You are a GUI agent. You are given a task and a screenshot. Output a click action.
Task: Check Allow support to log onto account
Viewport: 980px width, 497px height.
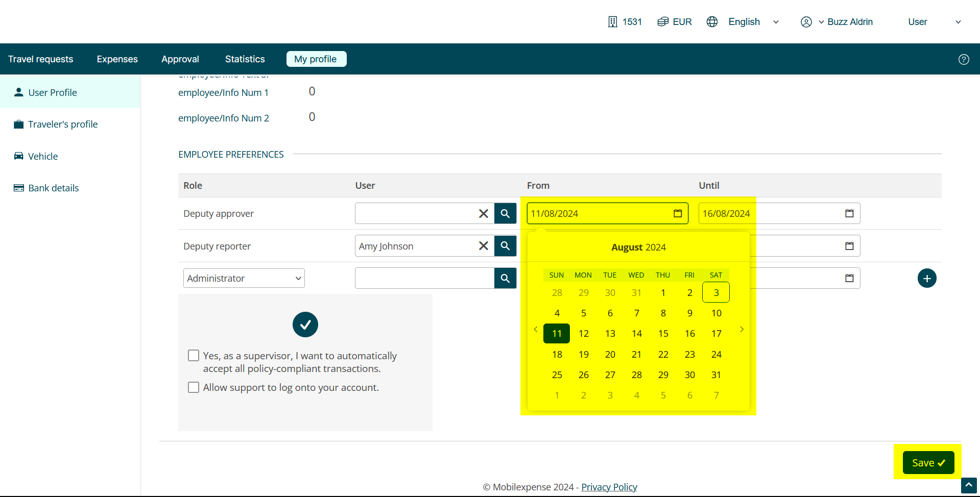194,387
